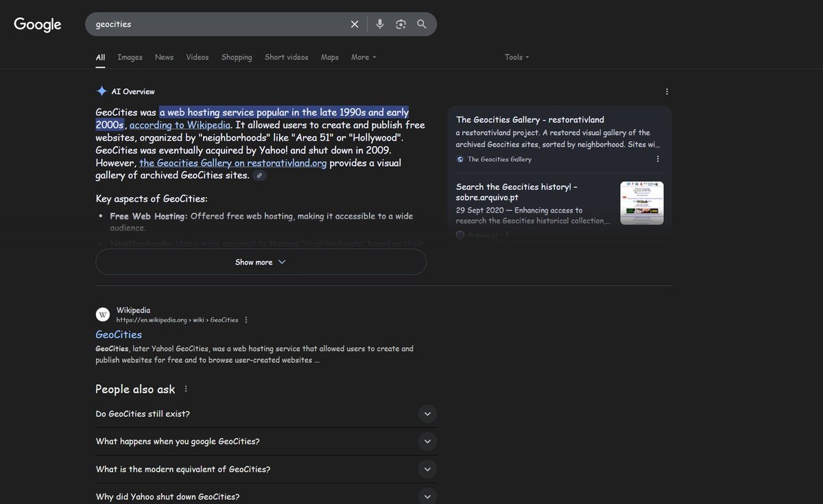This screenshot has height=504, width=823.
Task: Open search by image camera icon
Action: 401,24
